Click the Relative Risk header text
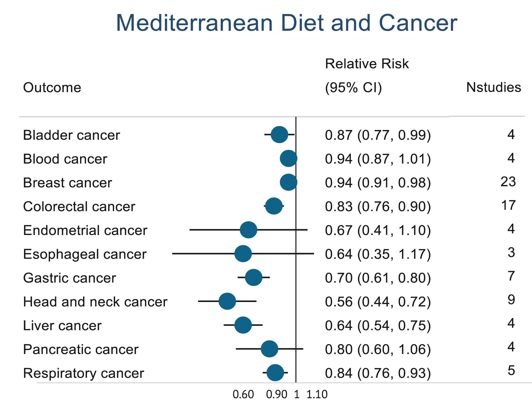The width and height of the screenshot is (532, 405). pyautogui.click(x=367, y=64)
